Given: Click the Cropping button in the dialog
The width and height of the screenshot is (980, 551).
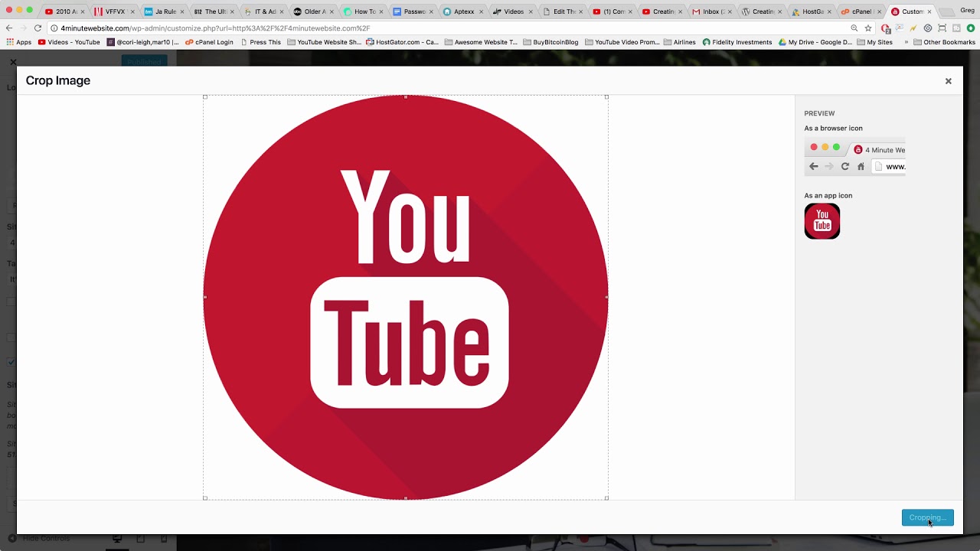Looking at the screenshot, I should pos(927,517).
